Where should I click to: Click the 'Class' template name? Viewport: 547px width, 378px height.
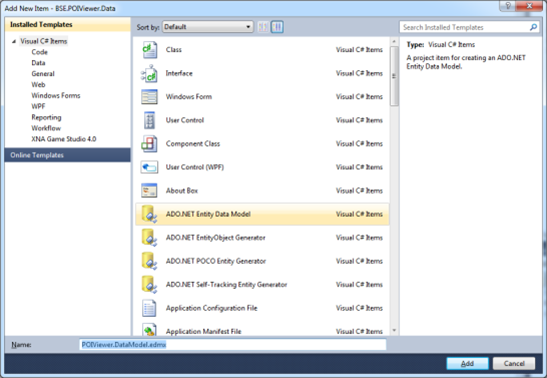[x=174, y=50]
